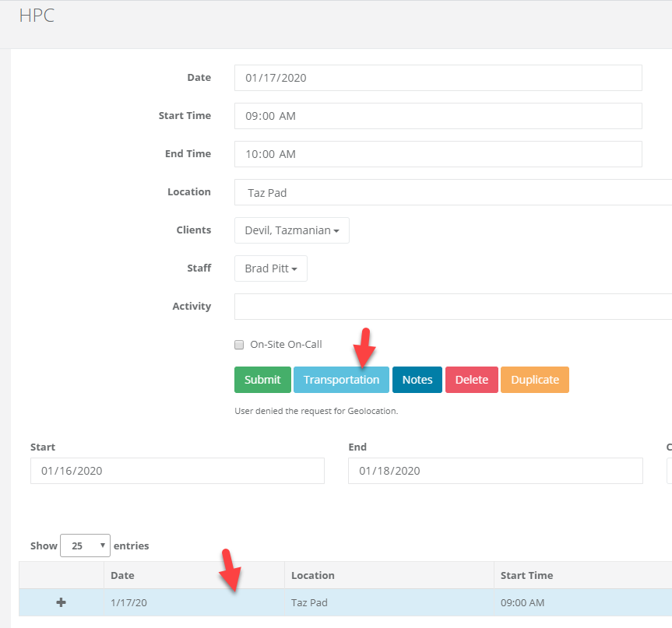672x628 pixels.
Task: Sort table by Location column header
Action: pyautogui.click(x=312, y=576)
